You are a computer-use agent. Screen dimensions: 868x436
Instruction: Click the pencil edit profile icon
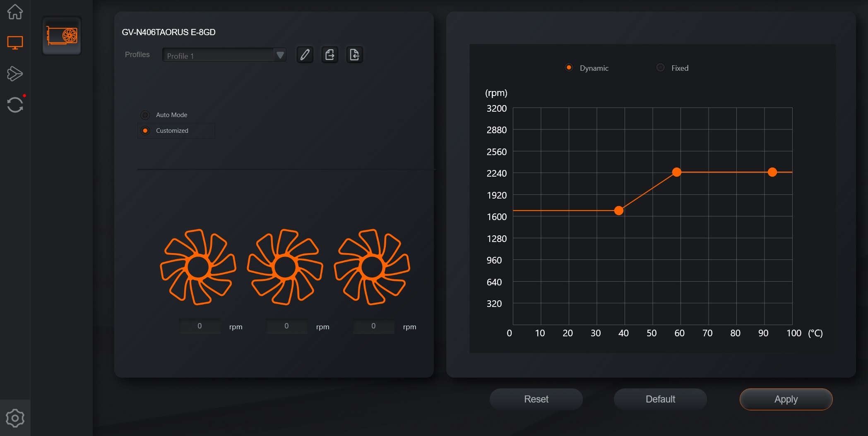[x=305, y=55]
